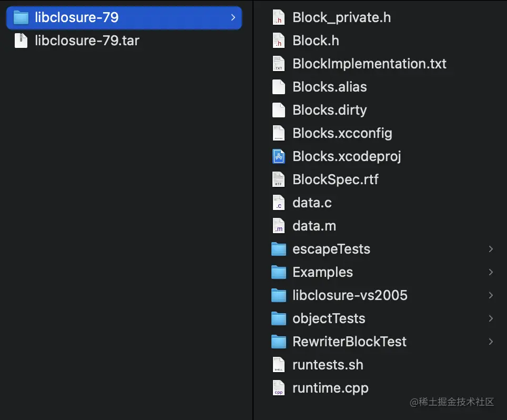Screen dimensions: 507x420
Task: Select the Blocks.alias file
Action: tap(329, 86)
